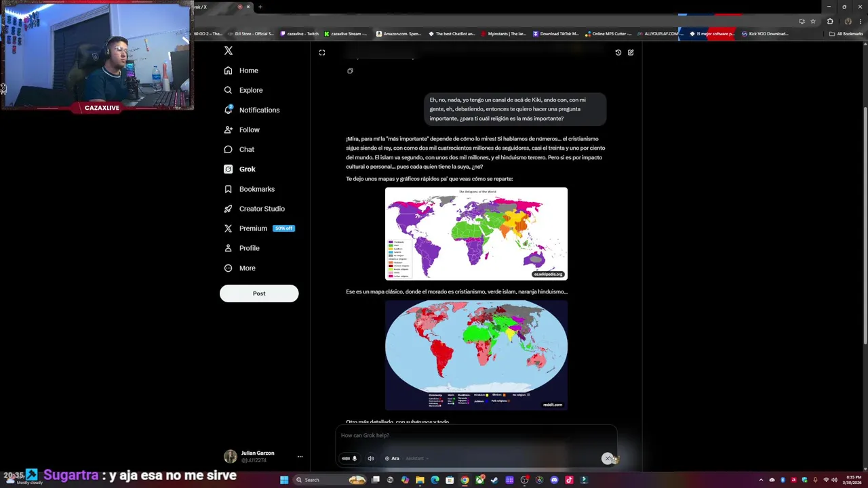Open the taskbar clock showing 8:35 PM
This screenshot has width=868, height=488.
(853, 480)
